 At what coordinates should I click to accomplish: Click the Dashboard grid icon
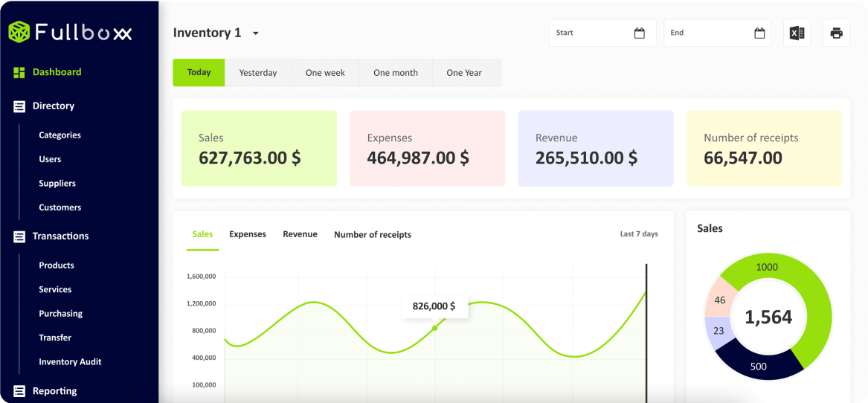(x=19, y=72)
